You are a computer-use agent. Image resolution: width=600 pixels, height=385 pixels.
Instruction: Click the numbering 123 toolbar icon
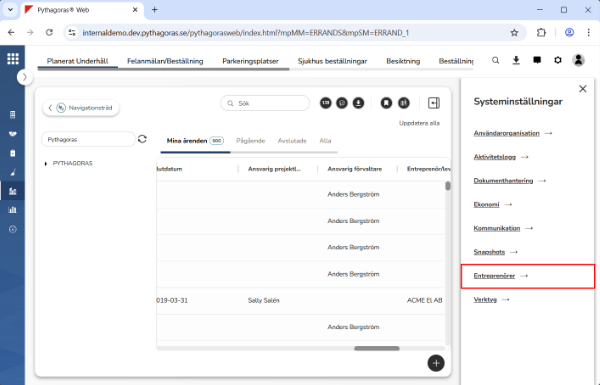click(x=326, y=103)
